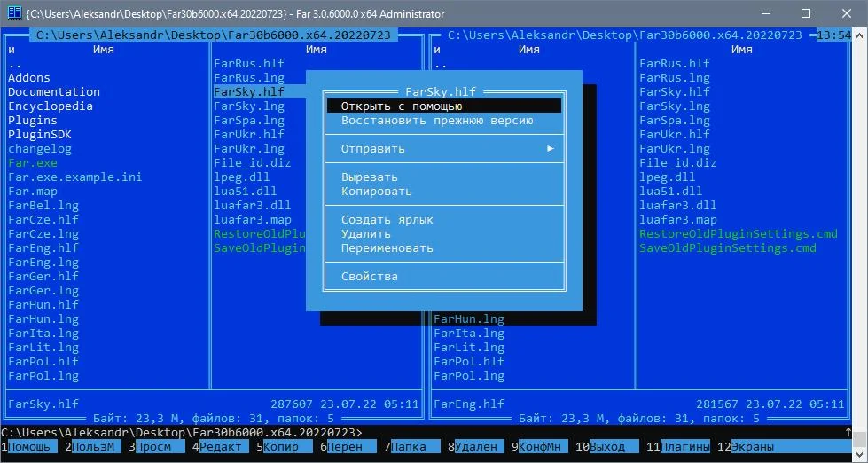Select 'Создать ярлык' menu option
This screenshot has height=463, width=868.
(x=387, y=220)
